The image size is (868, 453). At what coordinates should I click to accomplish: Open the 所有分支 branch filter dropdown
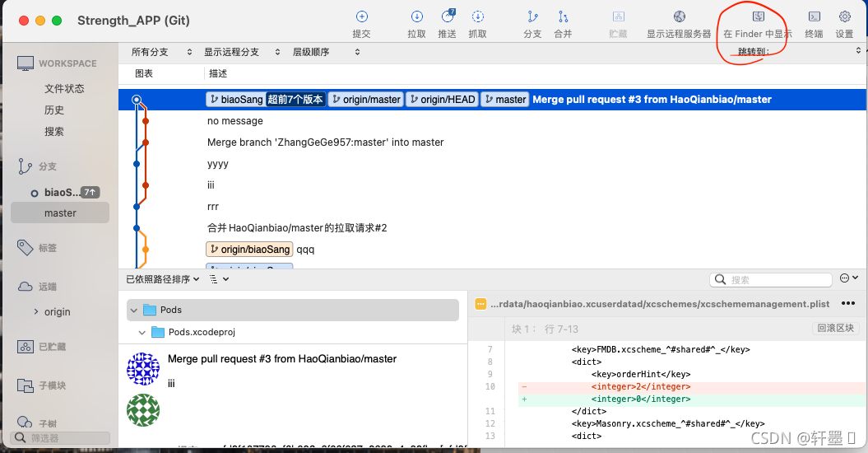click(161, 52)
